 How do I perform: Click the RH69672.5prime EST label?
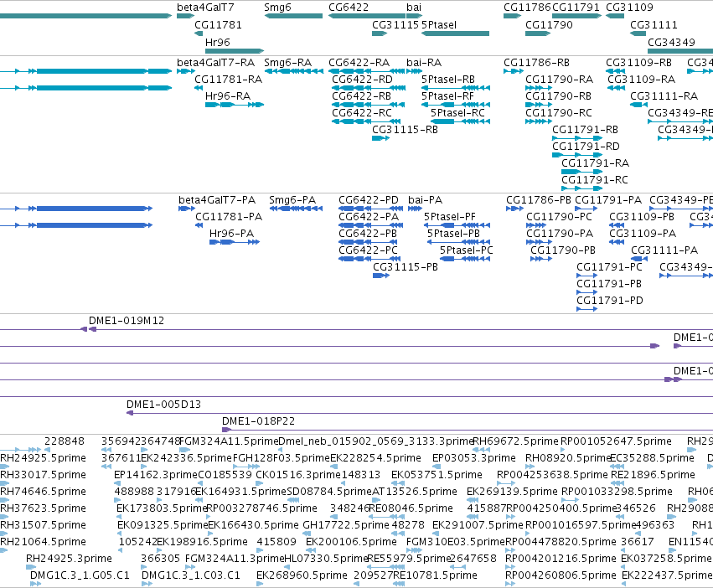(515, 441)
